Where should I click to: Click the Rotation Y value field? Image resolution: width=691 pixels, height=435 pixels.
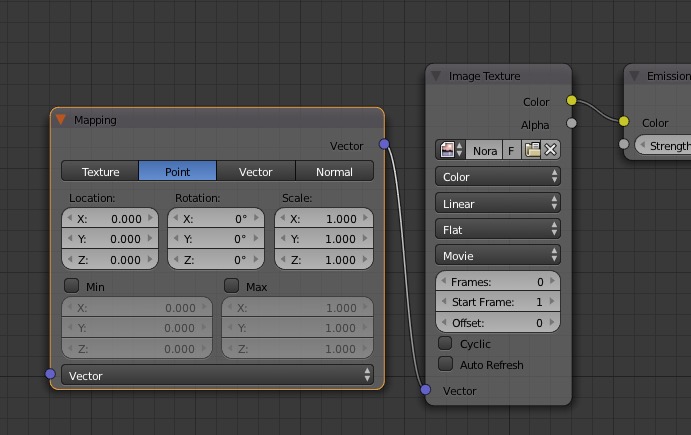coord(216,239)
